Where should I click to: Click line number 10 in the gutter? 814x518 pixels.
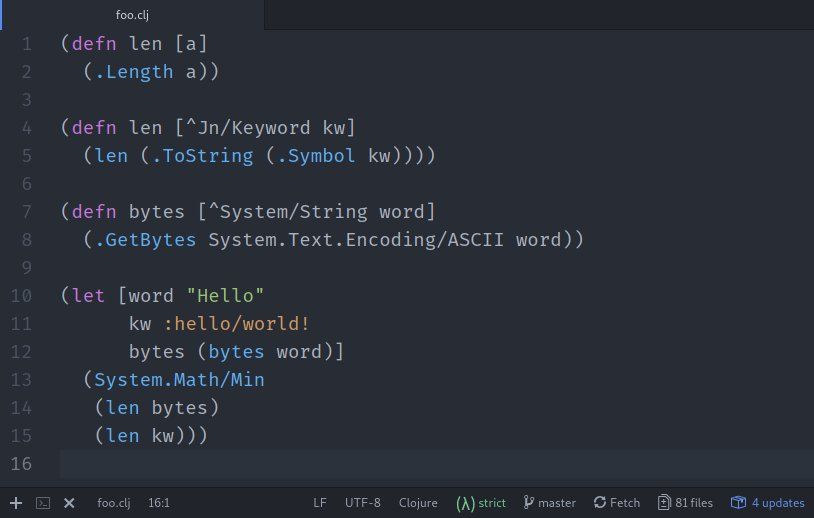click(21, 296)
